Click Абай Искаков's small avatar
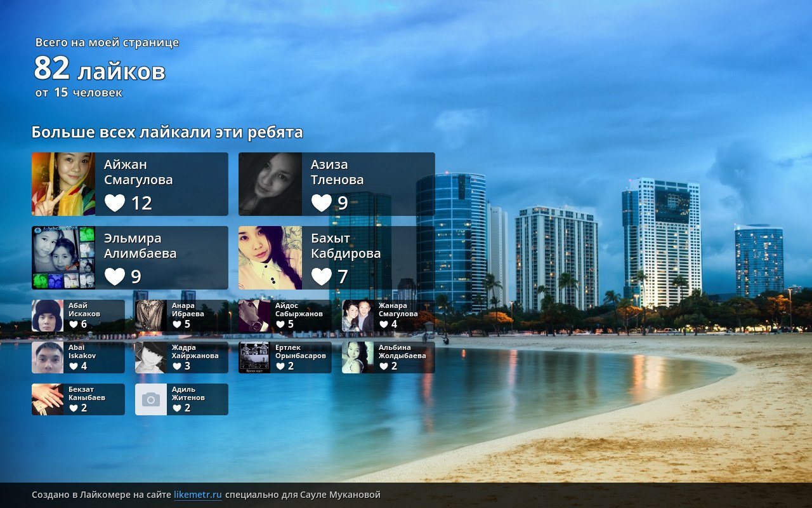The width and height of the screenshot is (812, 508). [48, 316]
